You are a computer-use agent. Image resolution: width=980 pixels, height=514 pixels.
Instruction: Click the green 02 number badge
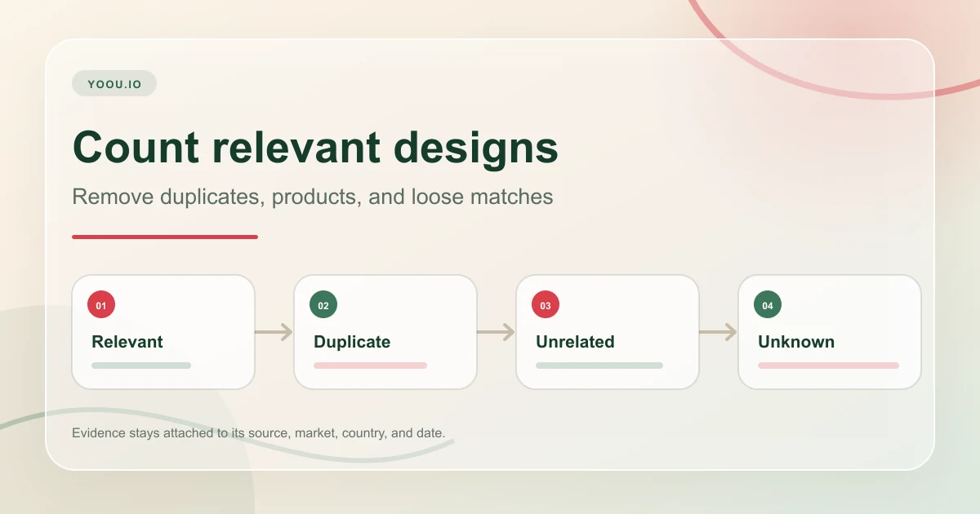pyautogui.click(x=323, y=305)
